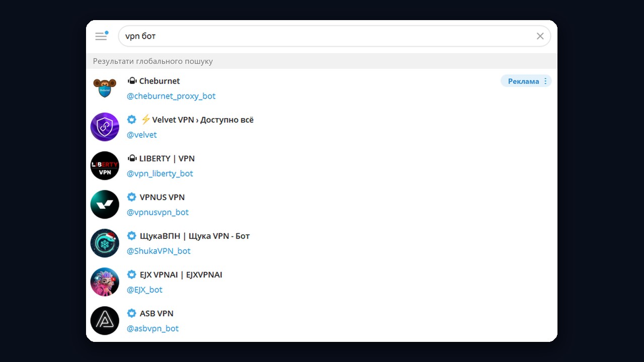Click the bot icon beside LIBERTY | VPN

132,158
